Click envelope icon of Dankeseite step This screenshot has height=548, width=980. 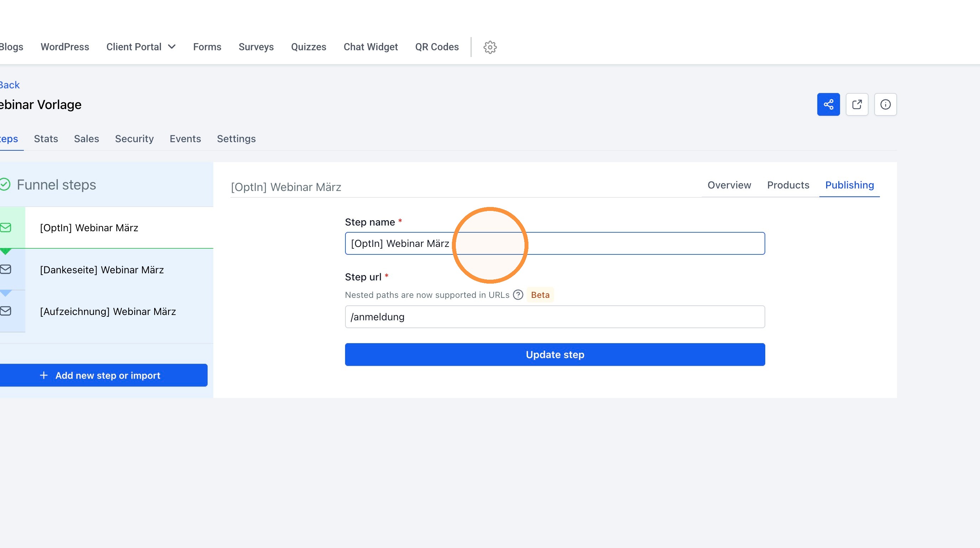click(x=6, y=269)
